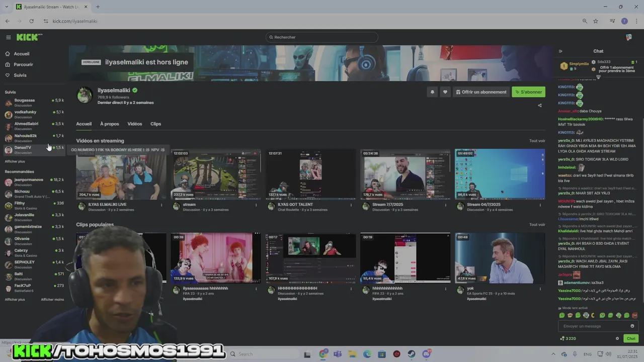Switch to the Vidéos tab
Screen dimensions: 644x362
[134, 124]
